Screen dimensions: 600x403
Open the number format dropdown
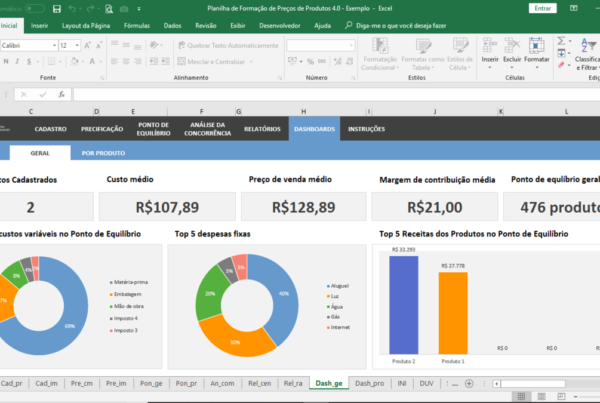[x=351, y=46]
